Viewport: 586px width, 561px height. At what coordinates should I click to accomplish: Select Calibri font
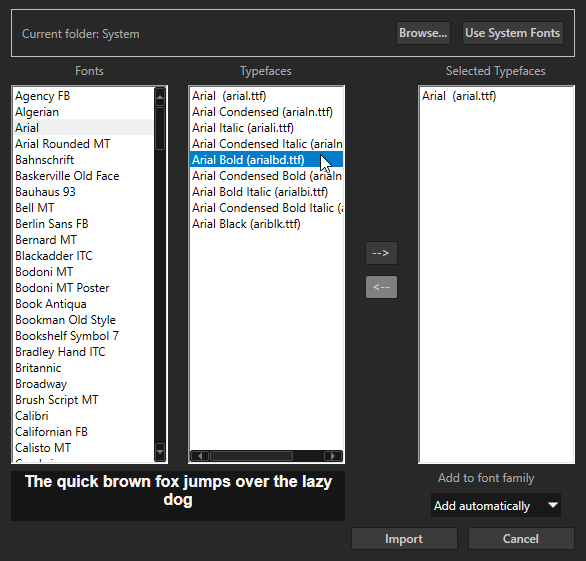83,416
